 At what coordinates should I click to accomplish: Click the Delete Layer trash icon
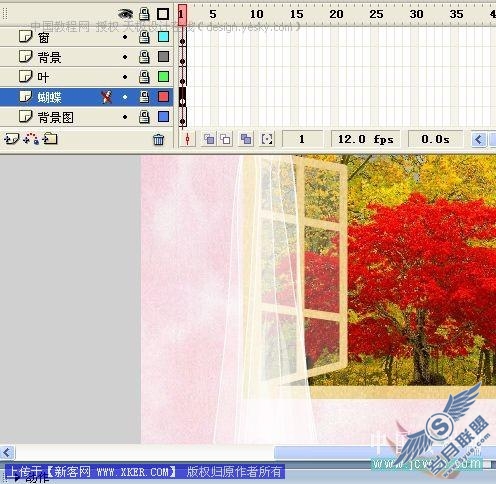pyautogui.click(x=158, y=139)
